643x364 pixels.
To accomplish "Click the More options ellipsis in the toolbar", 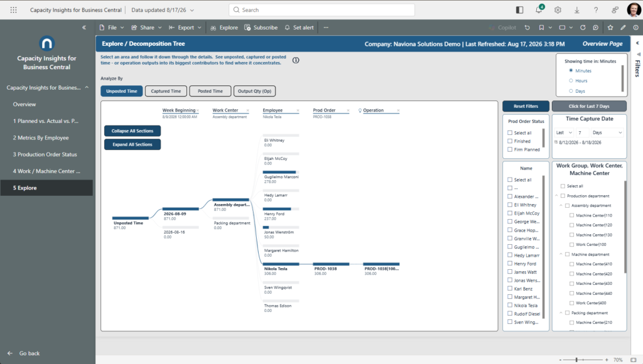I will pyautogui.click(x=326, y=28).
